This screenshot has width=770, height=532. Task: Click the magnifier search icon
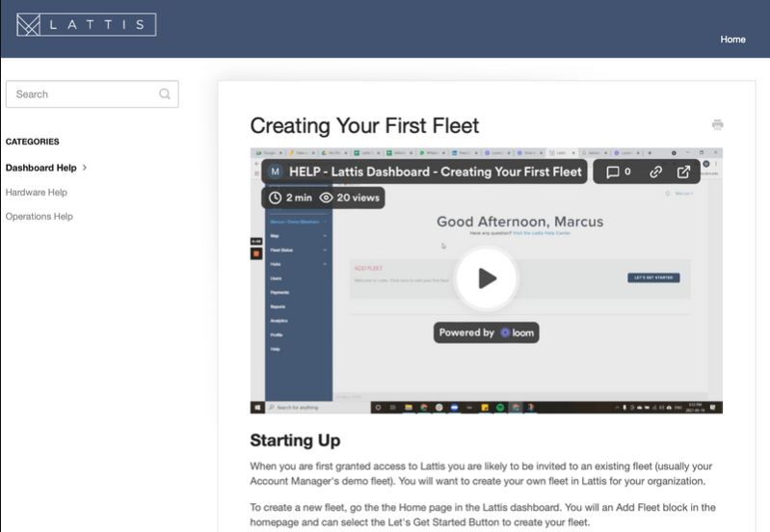(165, 93)
